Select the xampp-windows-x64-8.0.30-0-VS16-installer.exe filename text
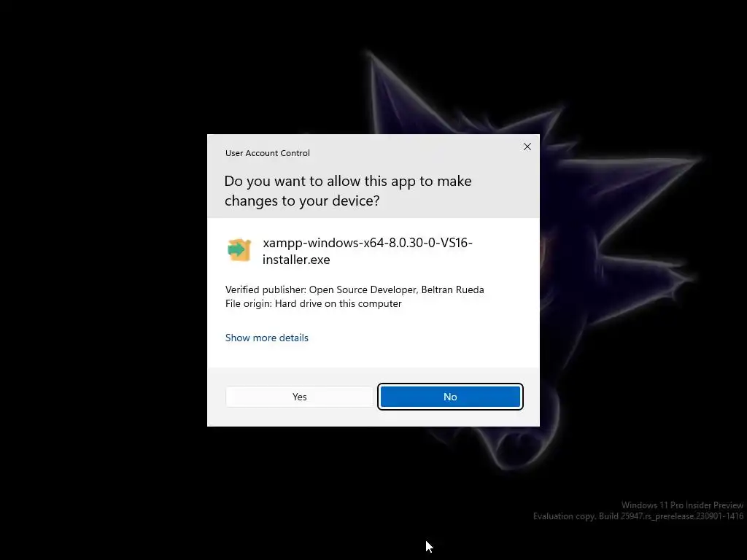Viewport: 747px width, 560px height. [x=368, y=251]
